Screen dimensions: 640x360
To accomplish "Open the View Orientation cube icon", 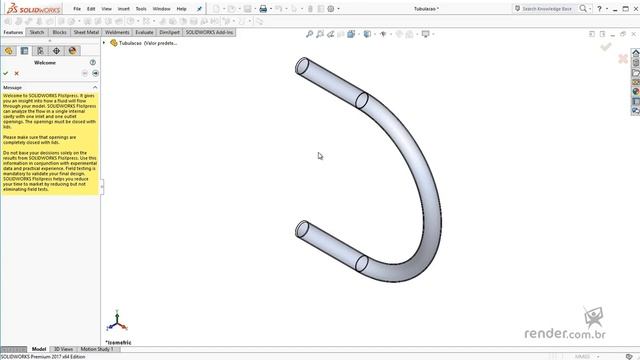I will (351, 34).
